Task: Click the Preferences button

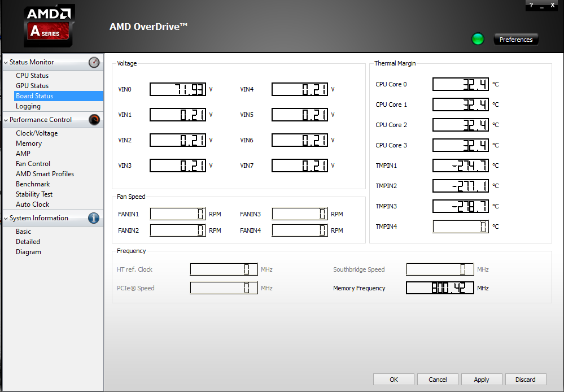Action: [x=516, y=40]
